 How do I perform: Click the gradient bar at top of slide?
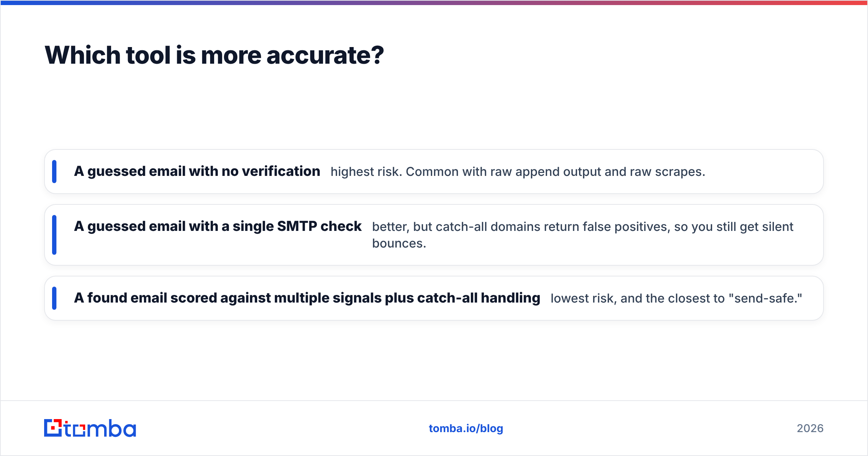click(434, 3)
